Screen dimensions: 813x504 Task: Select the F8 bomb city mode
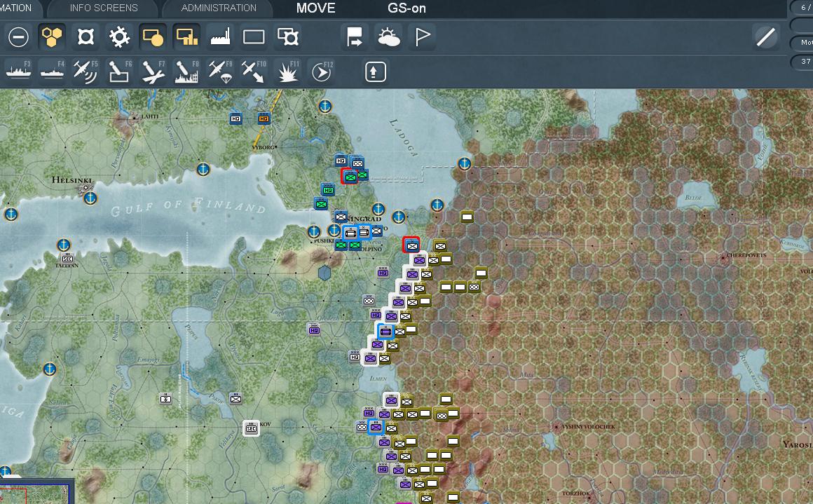tap(186, 71)
